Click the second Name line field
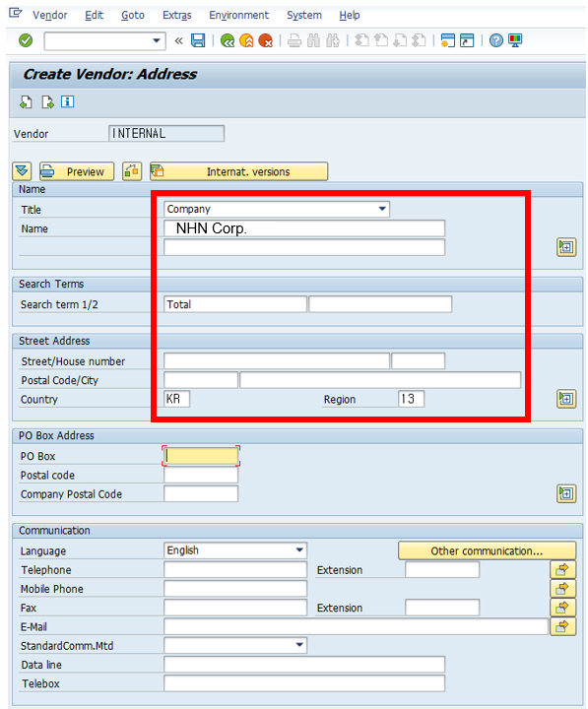Image resolution: width=588 pixels, height=709 pixels. pyautogui.click(x=304, y=247)
